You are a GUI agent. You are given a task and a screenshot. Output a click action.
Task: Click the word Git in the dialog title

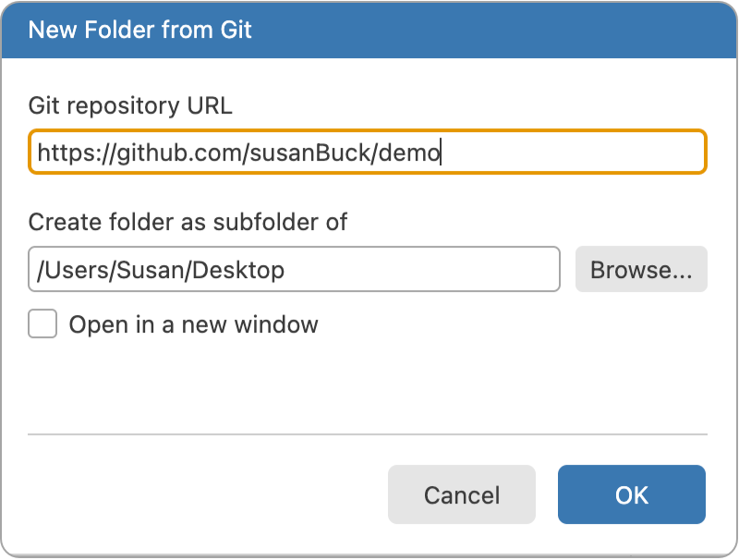(x=236, y=30)
